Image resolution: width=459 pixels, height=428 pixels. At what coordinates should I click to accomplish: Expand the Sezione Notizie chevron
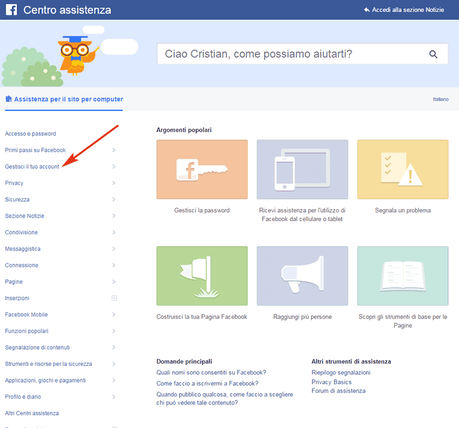click(114, 216)
